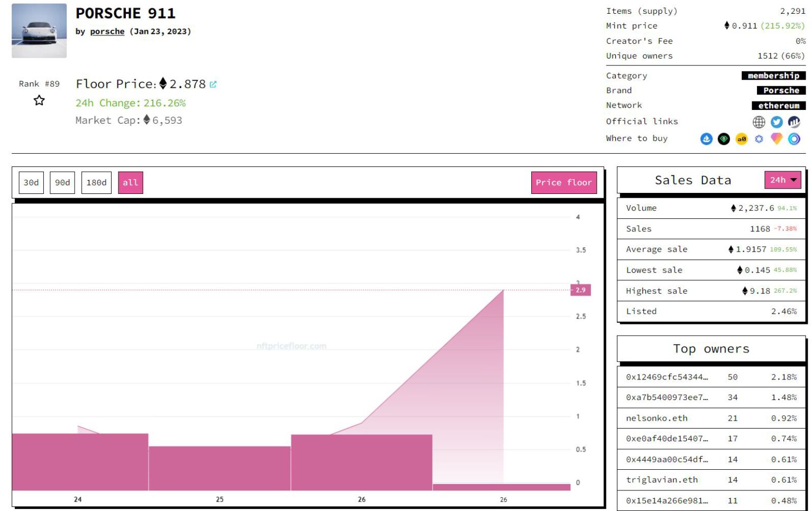Click owner nelsonko.eth
Screen dimensions: 812x511
click(x=657, y=419)
